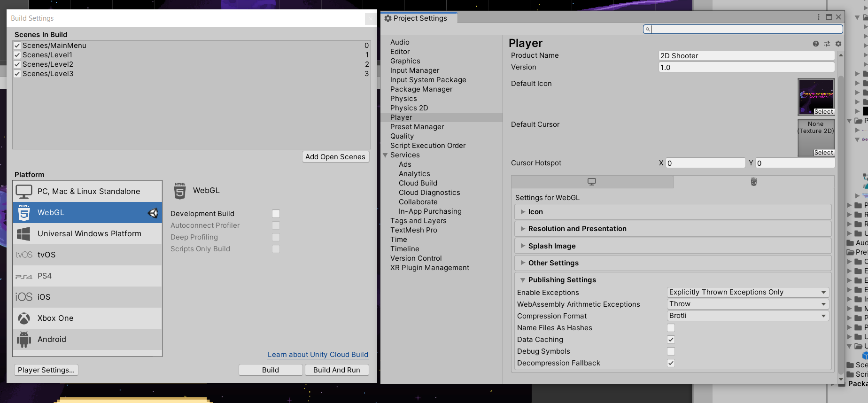Click the Player Settings... button

(46, 370)
